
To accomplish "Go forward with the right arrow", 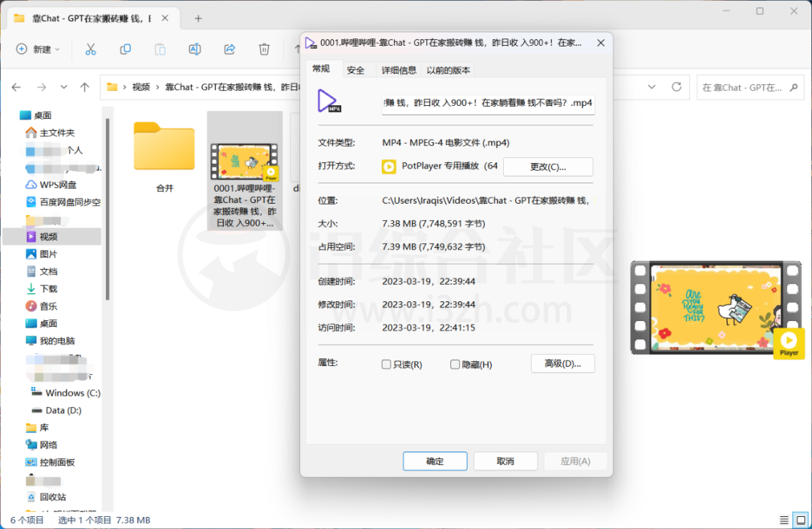I will (x=41, y=87).
